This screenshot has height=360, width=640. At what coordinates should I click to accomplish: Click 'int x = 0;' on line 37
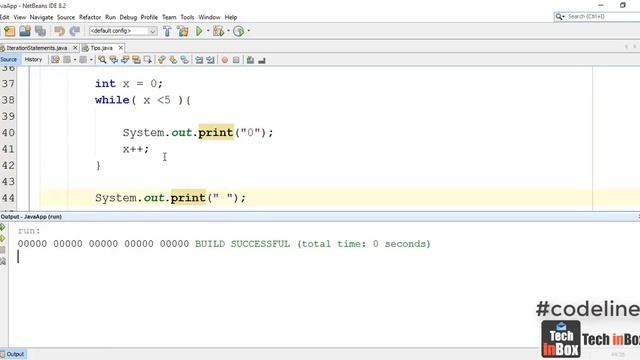tap(129, 84)
